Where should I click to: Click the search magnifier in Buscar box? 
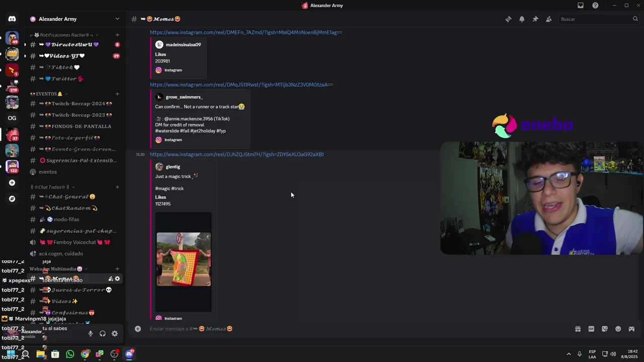click(635, 19)
